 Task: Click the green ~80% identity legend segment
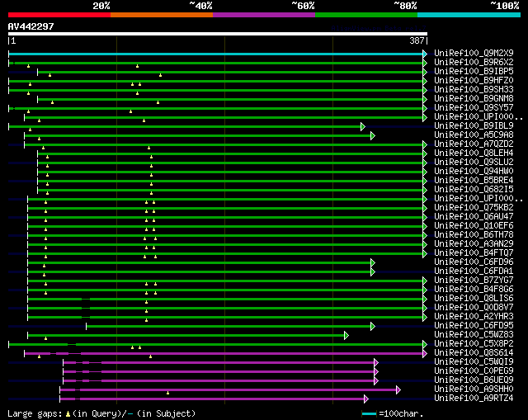(366, 15)
